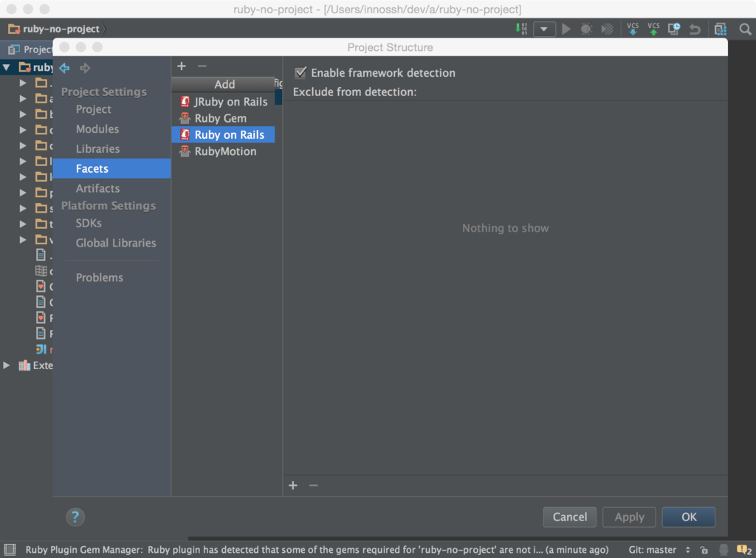Click the remove facet minus icon
Image resolution: width=756 pixels, height=558 pixels.
tap(202, 66)
